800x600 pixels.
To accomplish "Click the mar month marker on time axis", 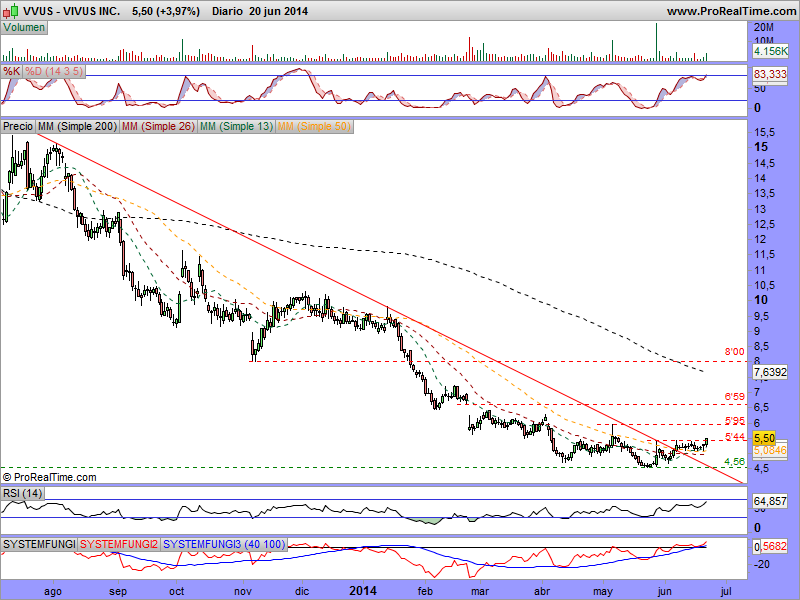I will click(x=480, y=591).
